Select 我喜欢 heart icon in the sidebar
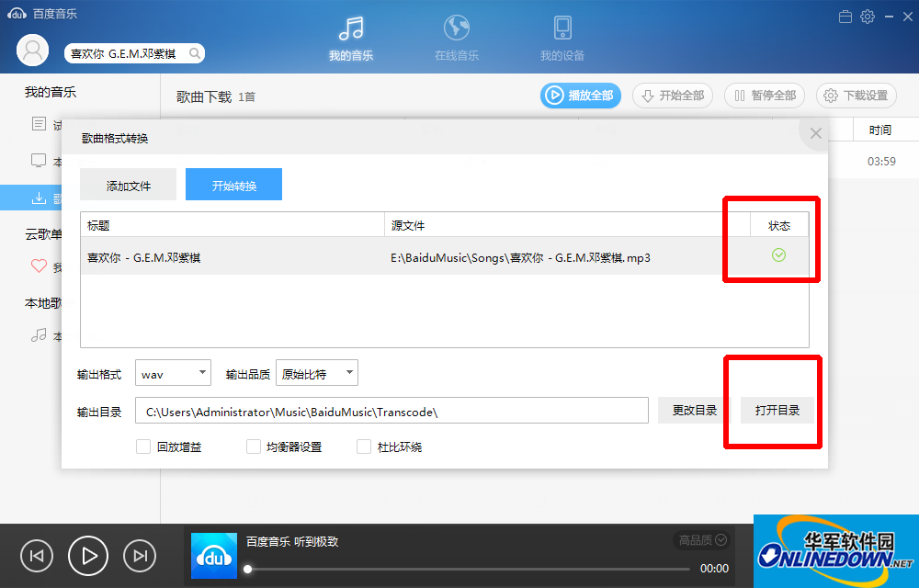 pos(39,267)
